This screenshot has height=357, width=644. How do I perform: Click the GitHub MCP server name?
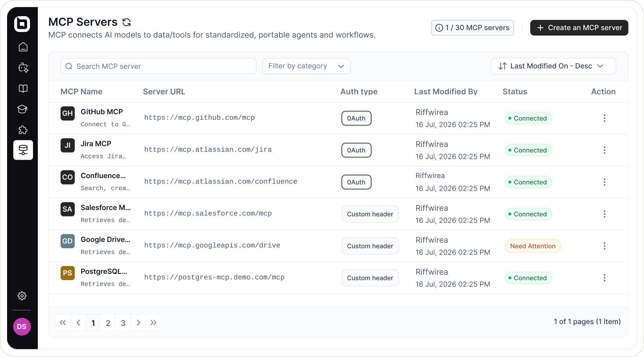(x=102, y=112)
